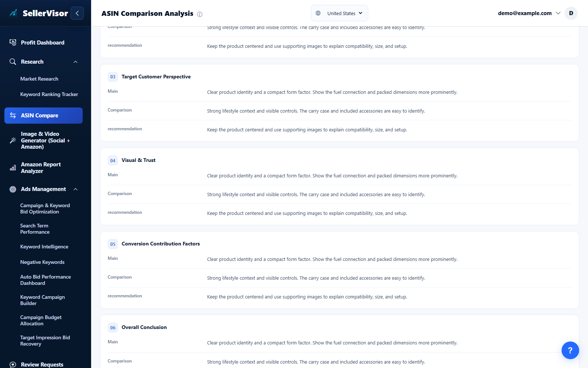
Task: Click the info icon beside ASIN Comparison Analysis
Action: [200, 14]
